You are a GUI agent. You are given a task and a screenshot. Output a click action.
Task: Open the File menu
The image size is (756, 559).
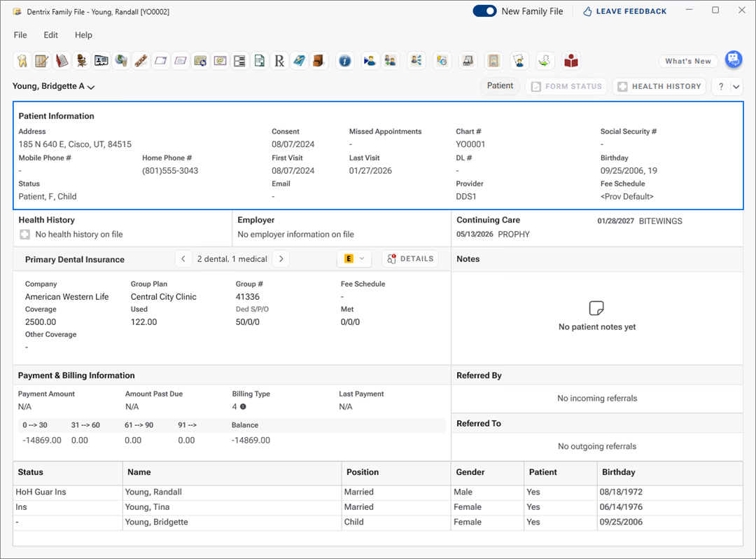coord(20,35)
